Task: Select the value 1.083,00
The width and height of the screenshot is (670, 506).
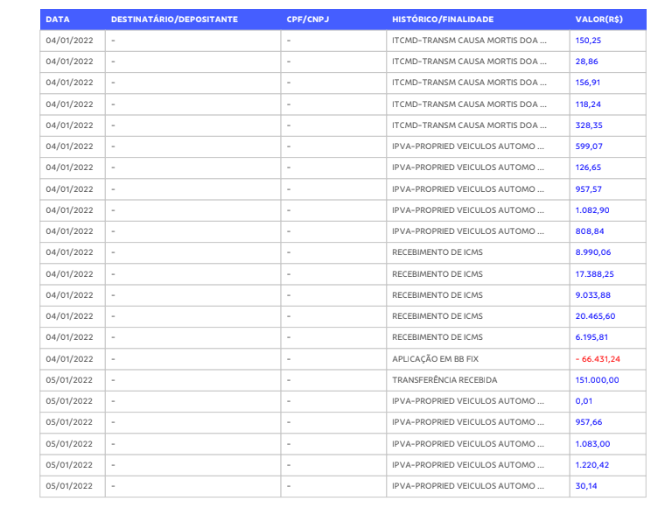Action: (593, 444)
